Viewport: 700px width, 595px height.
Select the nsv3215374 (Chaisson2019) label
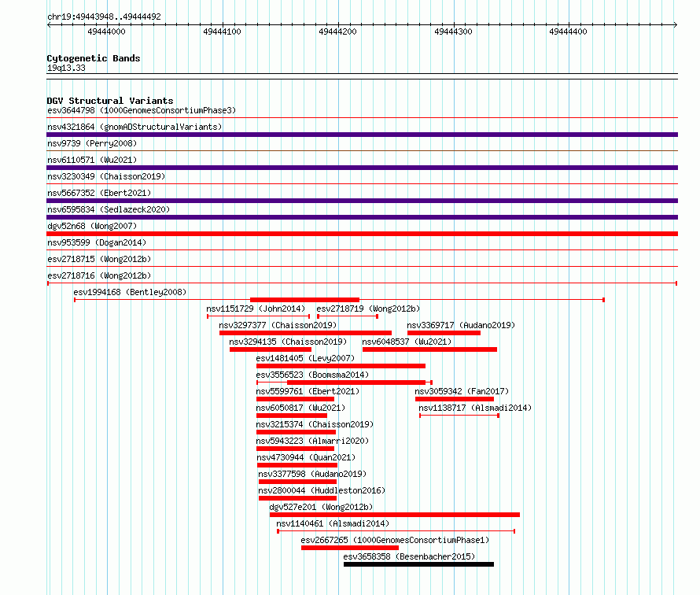pyautogui.click(x=315, y=424)
